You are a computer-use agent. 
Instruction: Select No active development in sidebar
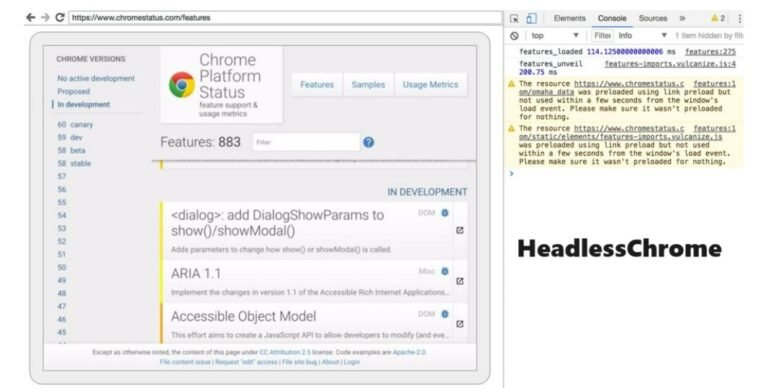click(x=96, y=78)
